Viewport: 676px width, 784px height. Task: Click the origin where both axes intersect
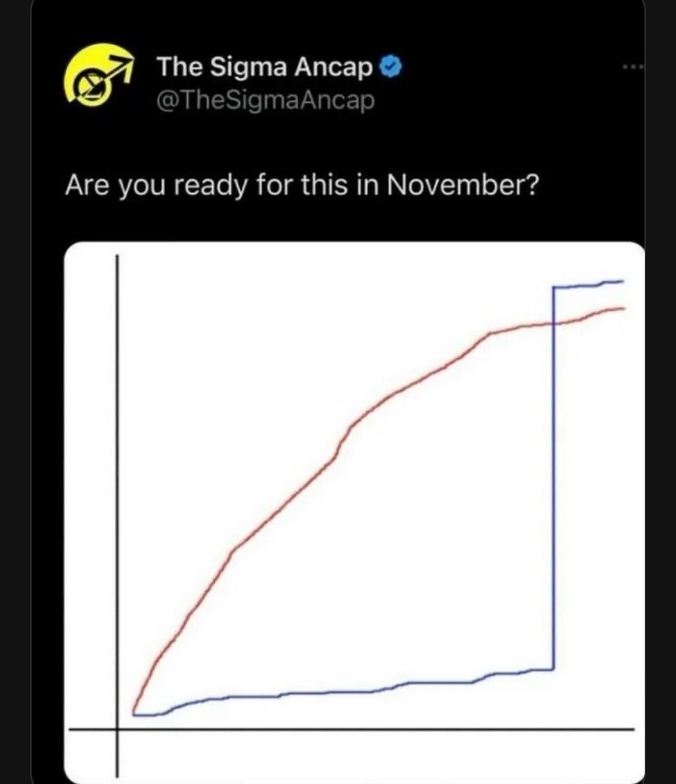tap(116, 729)
